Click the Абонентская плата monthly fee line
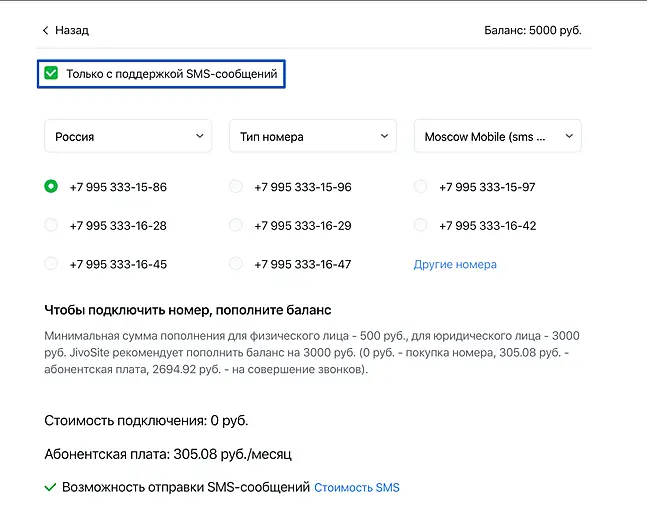Viewport: 647px width, 514px height. coord(167,454)
